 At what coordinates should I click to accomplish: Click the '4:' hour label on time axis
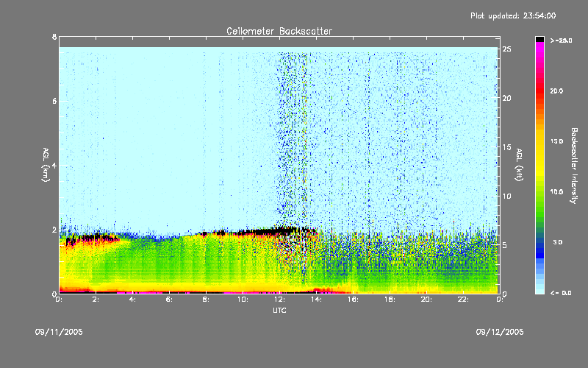coord(132,300)
